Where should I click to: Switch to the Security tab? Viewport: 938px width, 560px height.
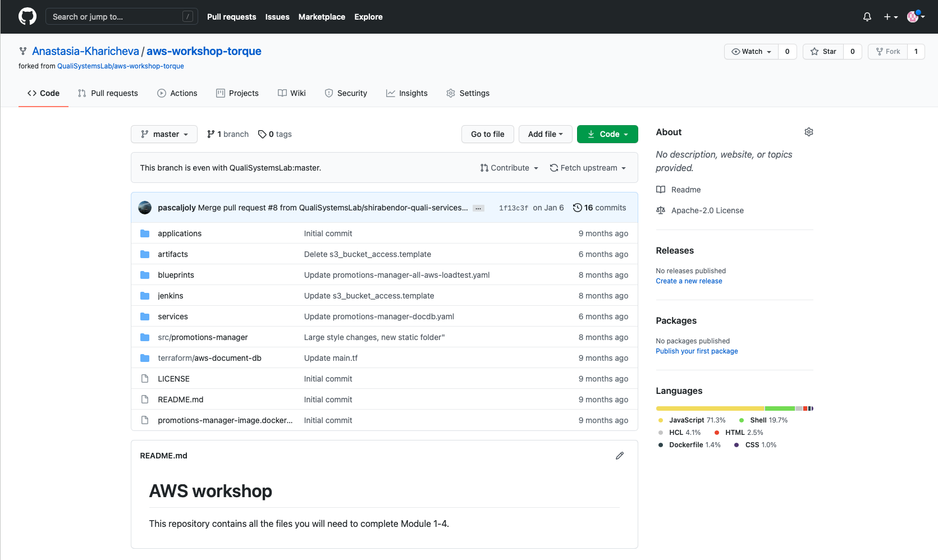(x=346, y=93)
